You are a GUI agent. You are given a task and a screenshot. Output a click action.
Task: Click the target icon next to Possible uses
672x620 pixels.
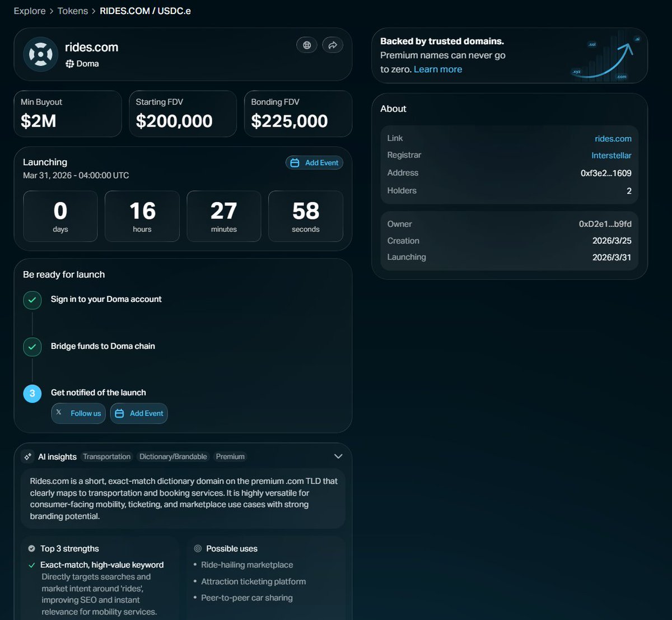[197, 548]
